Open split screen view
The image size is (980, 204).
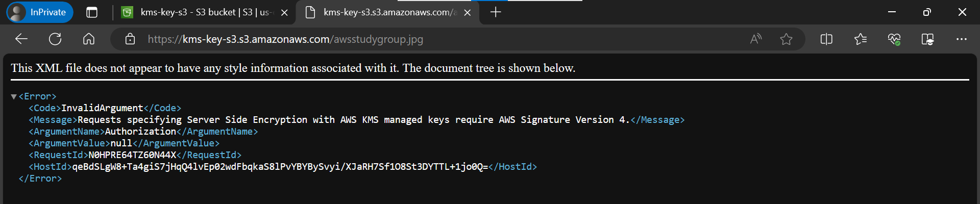[826, 39]
